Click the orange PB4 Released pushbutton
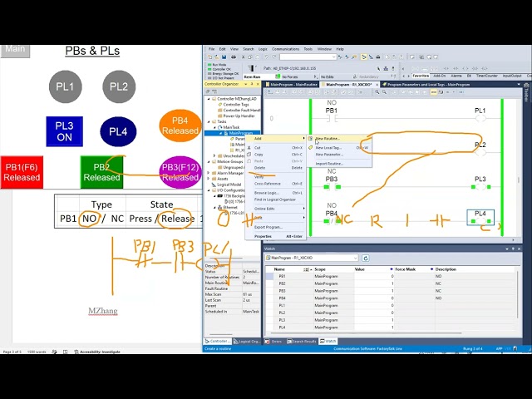Image resolution: width=532 pixels, height=399 pixels. [180, 126]
